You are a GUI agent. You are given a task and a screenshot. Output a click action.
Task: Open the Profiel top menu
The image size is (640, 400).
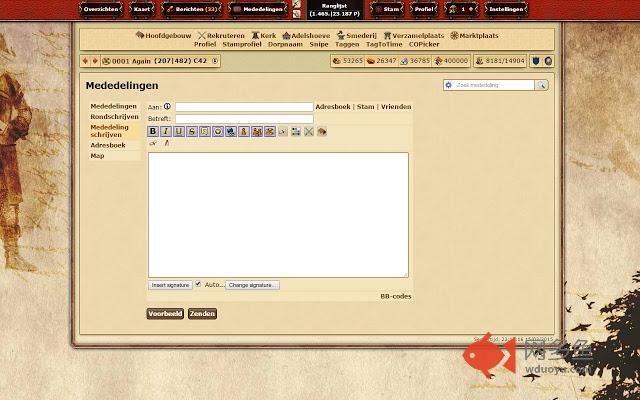424,9
